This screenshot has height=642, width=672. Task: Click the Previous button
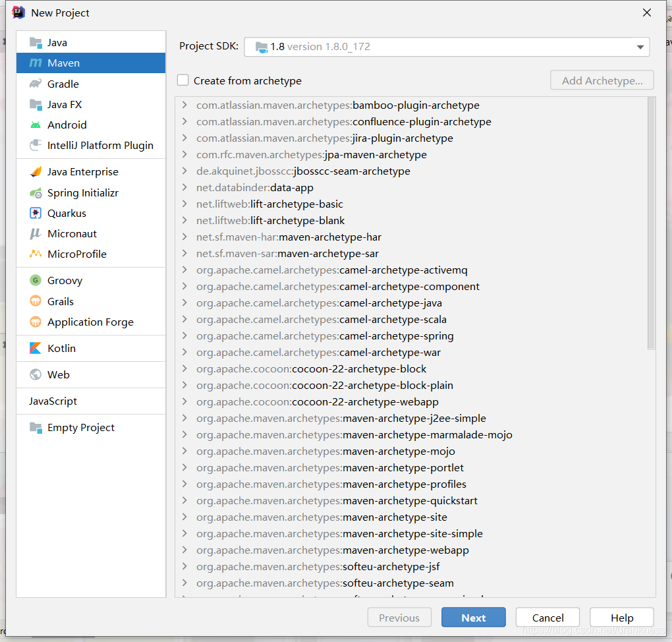pos(399,618)
